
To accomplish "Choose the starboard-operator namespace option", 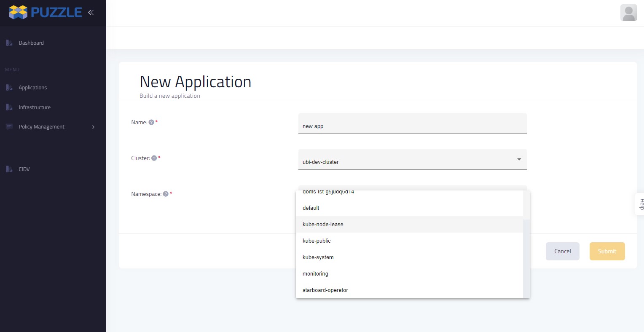I will (x=409, y=290).
